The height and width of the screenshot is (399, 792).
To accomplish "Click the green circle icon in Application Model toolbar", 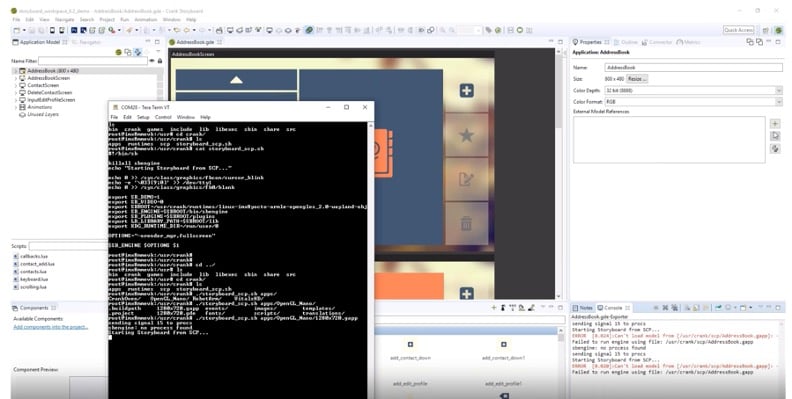I will [x=119, y=52].
